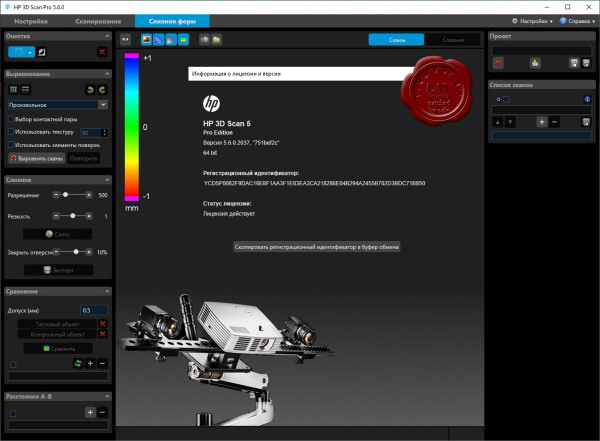Collapse the Очистка panel

107,36
